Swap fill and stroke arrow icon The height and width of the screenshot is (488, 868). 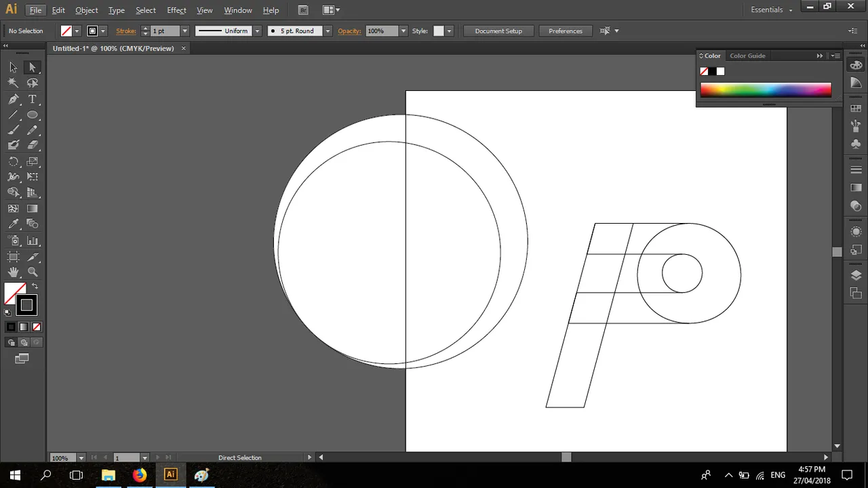[35, 287]
